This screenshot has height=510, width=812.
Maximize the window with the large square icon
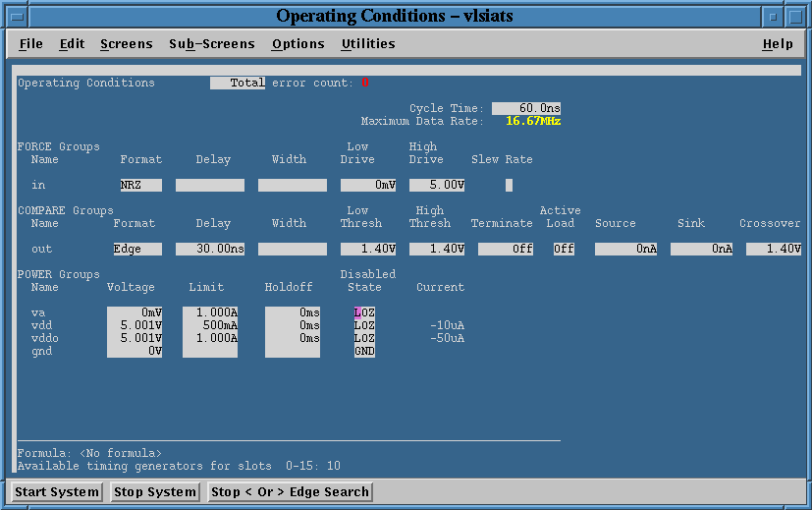point(796,17)
